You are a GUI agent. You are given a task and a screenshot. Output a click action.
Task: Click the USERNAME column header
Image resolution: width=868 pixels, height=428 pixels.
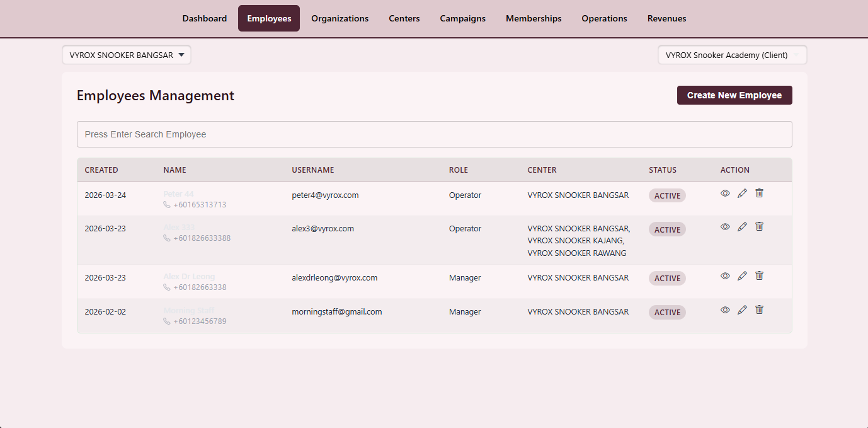click(x=313, y=170)
